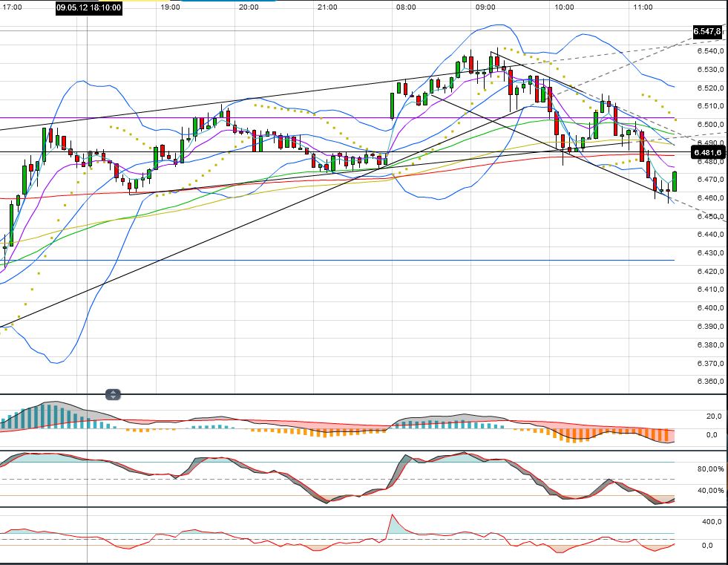This screenshot has height=565, width=728.
Task: Click the 6.380,0 price axis label
Action: coord(710,344)
